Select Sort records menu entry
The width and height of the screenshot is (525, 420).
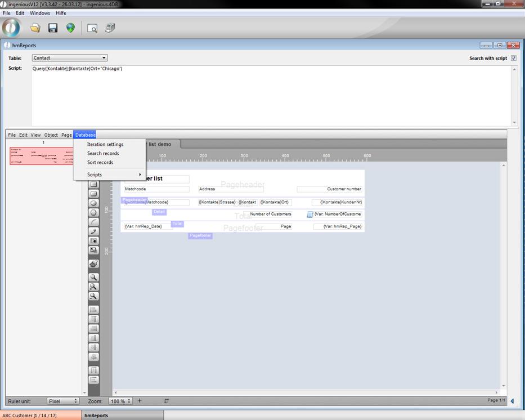pos(100,162)
